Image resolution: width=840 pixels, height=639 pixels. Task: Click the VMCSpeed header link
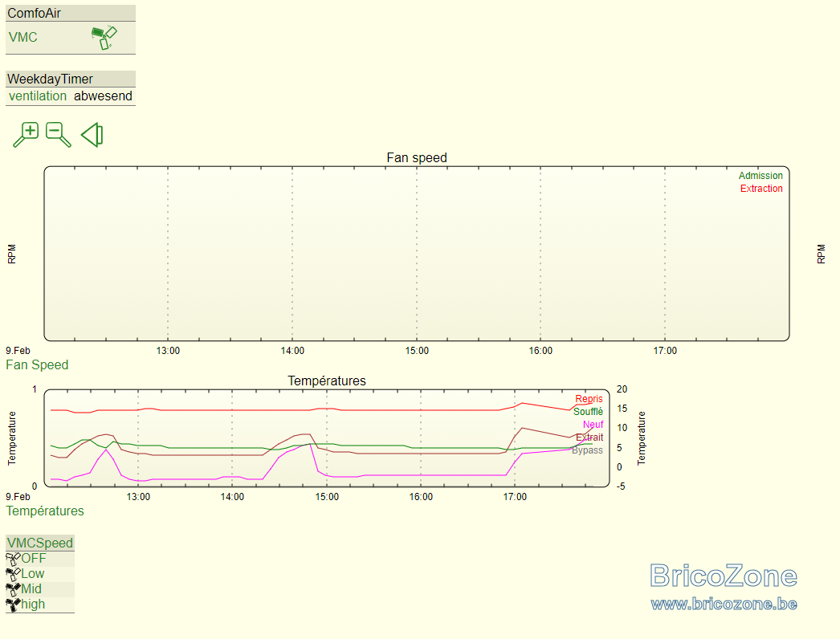40,543
